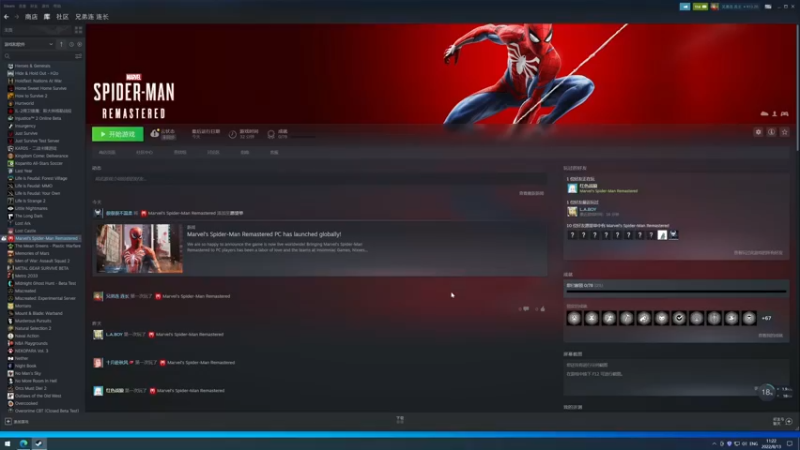Select Orcs Must Die! 2 in list

point(30,388)
